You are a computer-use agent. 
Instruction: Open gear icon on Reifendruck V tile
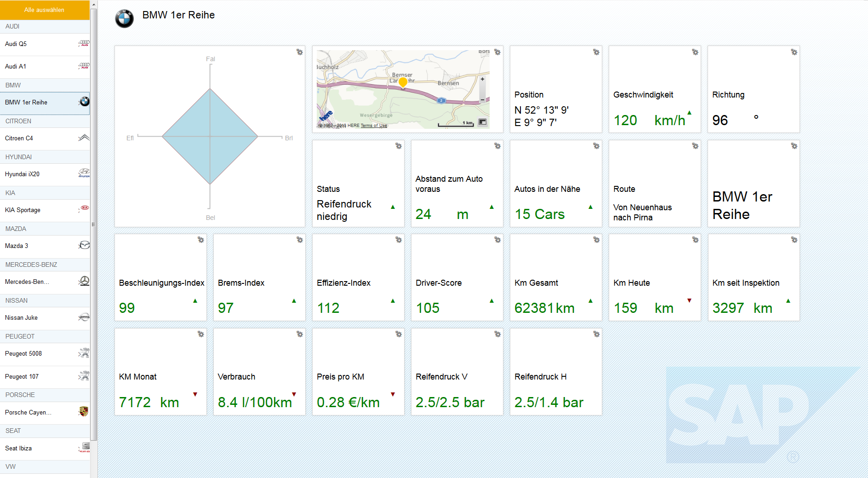click(497, 334)
